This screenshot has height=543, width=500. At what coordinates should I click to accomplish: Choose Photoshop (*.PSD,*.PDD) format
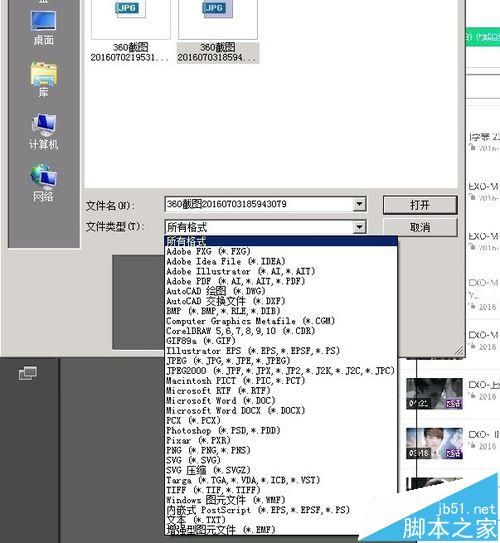coord(281,430)
